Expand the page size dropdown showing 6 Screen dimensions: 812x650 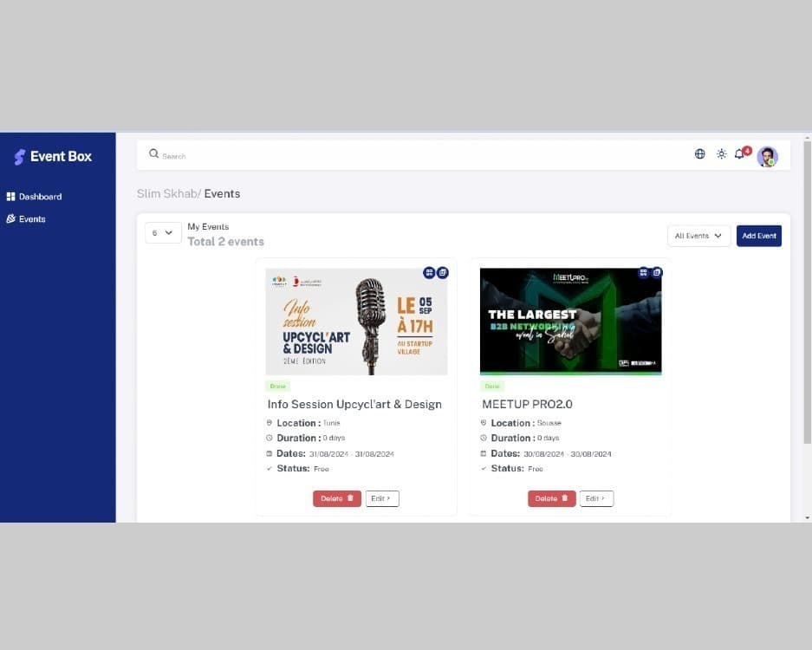(163, 233)
